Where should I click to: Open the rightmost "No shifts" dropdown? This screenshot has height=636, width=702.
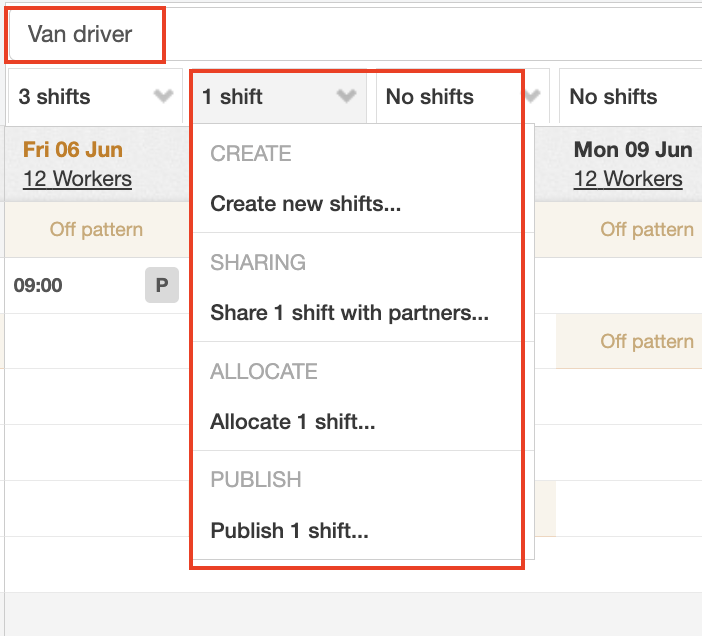(613, 97)
